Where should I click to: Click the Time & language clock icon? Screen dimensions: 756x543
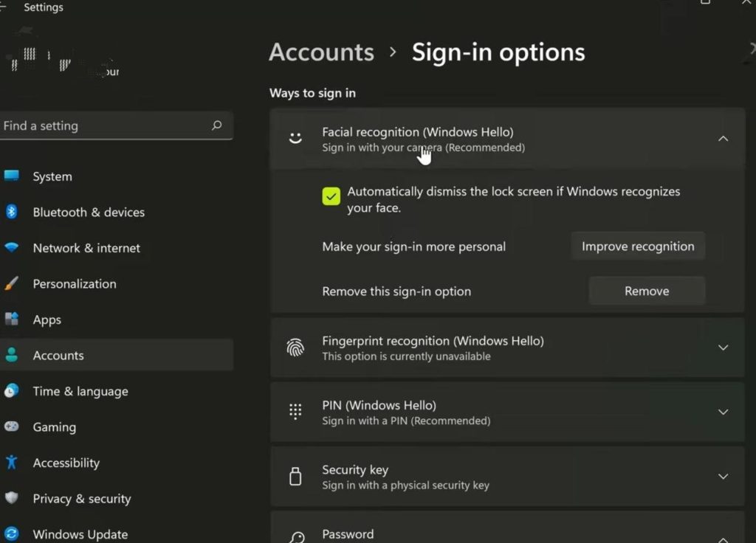[x=12, y=391]
